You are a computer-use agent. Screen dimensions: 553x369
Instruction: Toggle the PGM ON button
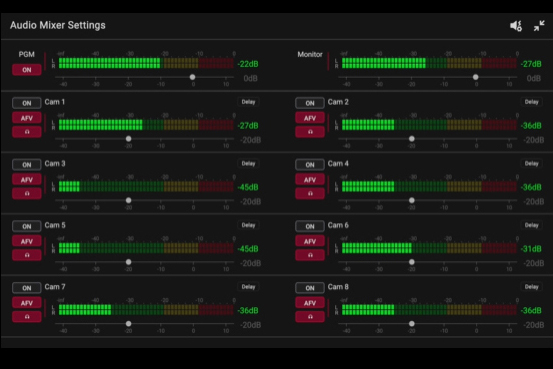point(27,70)
